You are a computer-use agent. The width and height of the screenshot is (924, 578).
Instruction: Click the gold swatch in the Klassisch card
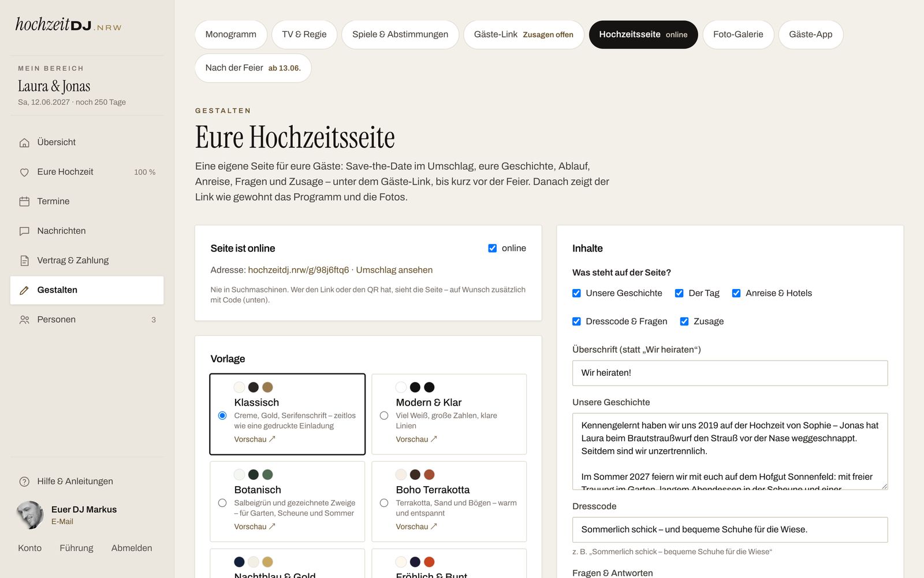tap(267, 387)
